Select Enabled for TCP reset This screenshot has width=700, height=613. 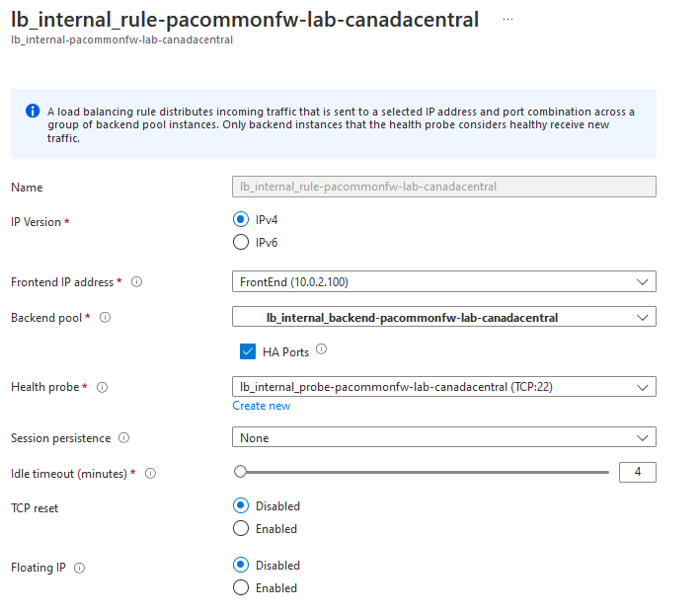tap(241, 529)
